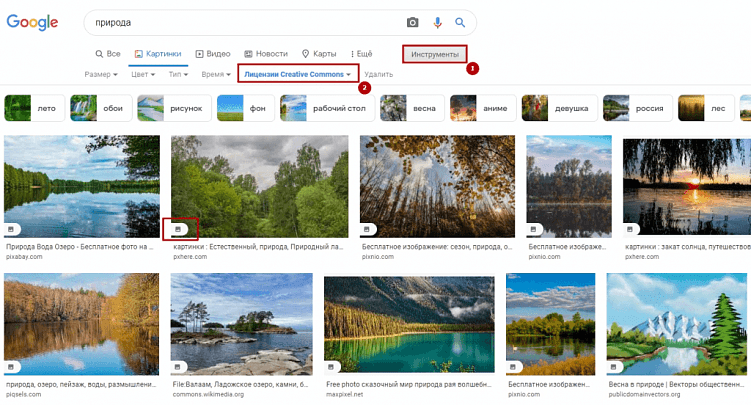Open search by image camera icon
Viewport: 751px width, 405px height.
[412, 22]
